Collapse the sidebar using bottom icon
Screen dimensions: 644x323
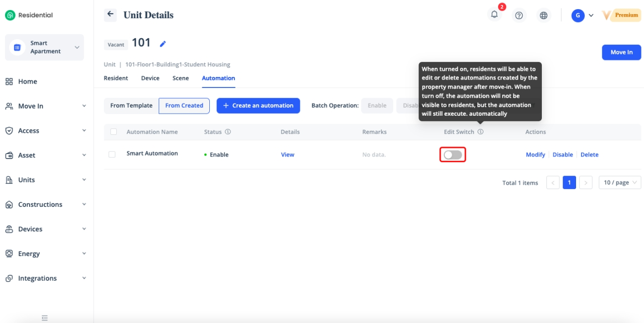pyautogui.click(x=45, y=317)
